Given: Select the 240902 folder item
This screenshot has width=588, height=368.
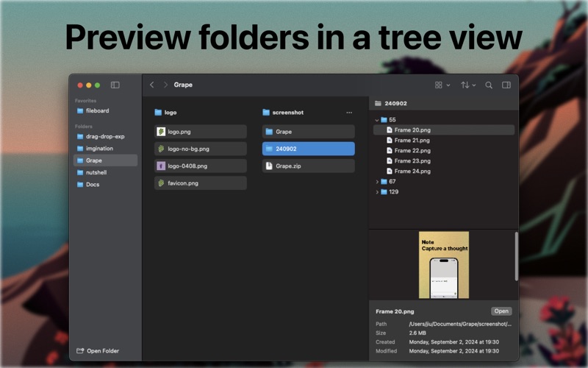Looking at the screenshot, I should [308, 149].
